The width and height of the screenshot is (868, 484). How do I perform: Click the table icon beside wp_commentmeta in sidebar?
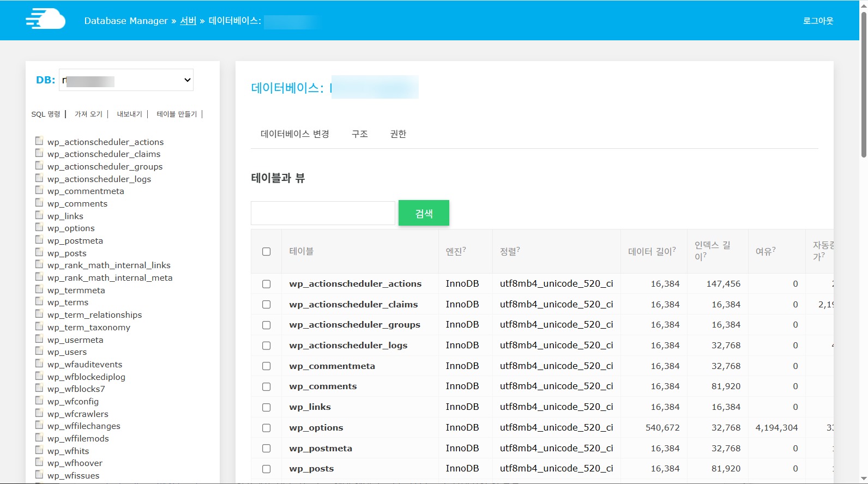click(39, 190)
